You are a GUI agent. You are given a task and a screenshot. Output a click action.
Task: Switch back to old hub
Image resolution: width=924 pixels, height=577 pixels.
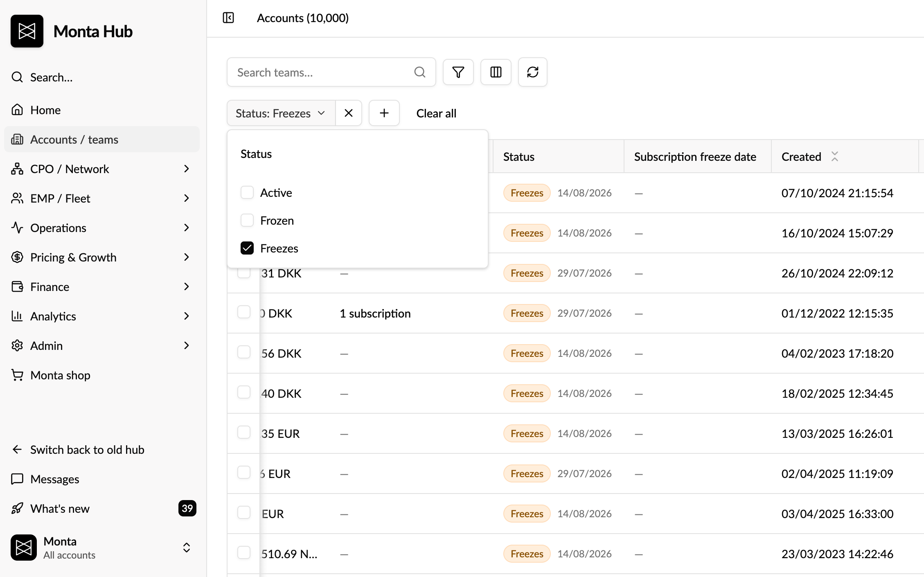[102, 450]
